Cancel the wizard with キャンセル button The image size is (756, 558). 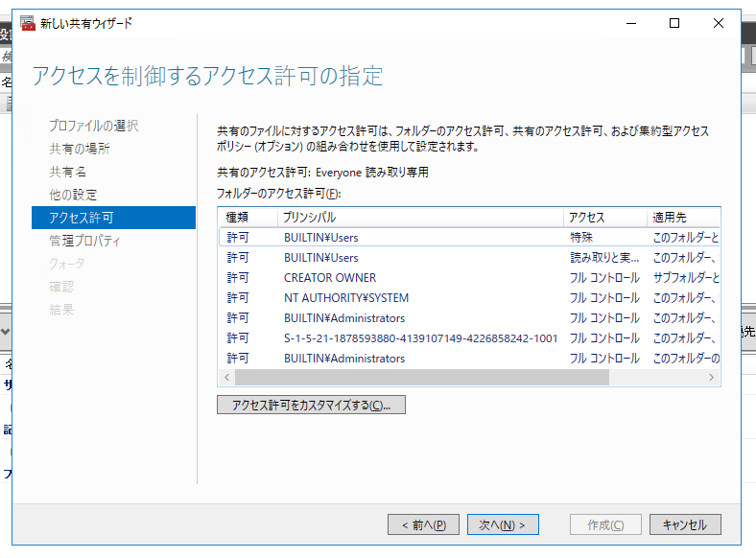(x=685, y=524)
